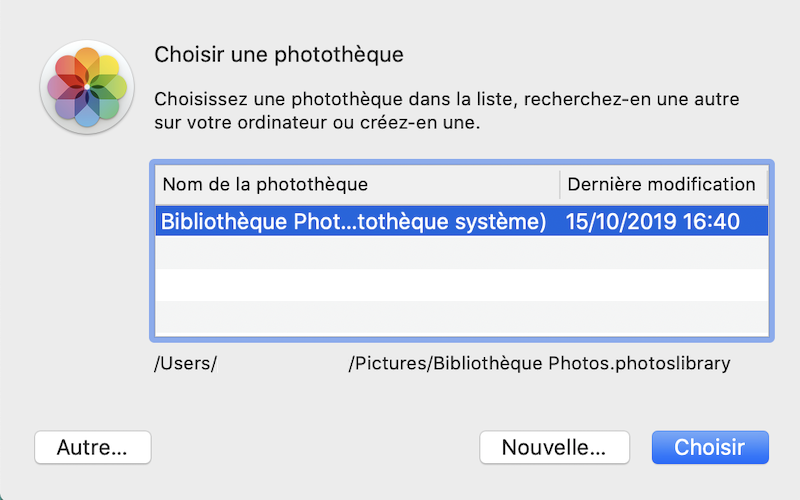Click the second empty row in library list

coord(460,285)
